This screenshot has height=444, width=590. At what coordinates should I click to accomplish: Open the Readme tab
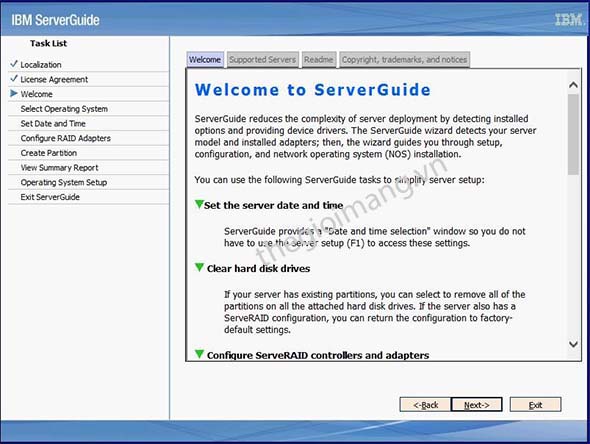pos(318,59)
